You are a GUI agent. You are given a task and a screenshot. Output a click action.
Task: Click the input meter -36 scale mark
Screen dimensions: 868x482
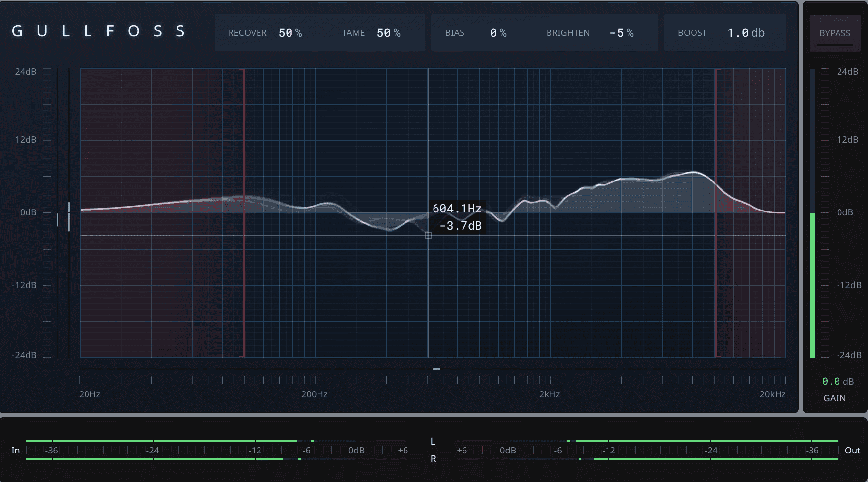tap(51, 451)
